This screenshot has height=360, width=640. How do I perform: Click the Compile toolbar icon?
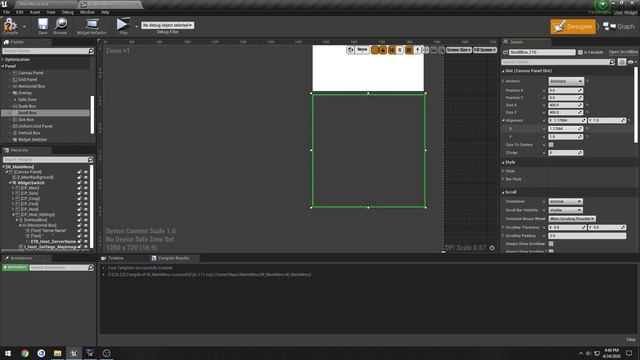10,25
